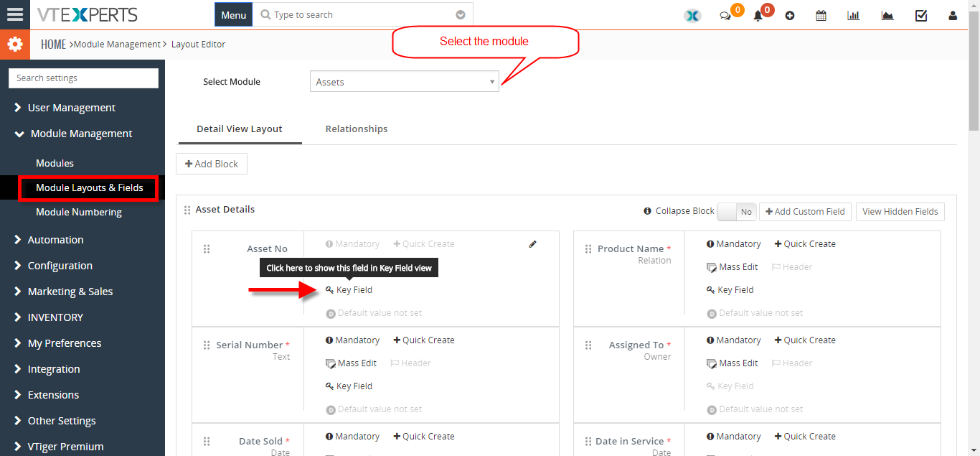Click the Add Custom Field button
980x456 pixels.
pos(805,212)
